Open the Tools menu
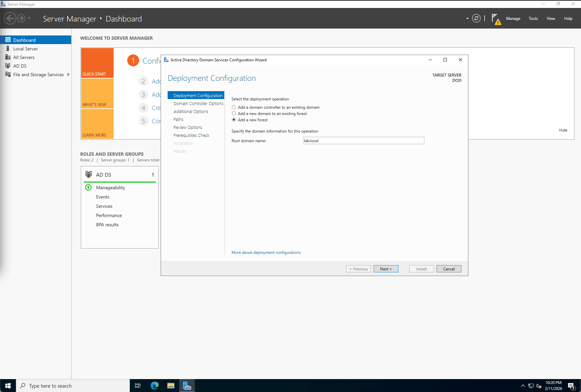 pos(533,19)
